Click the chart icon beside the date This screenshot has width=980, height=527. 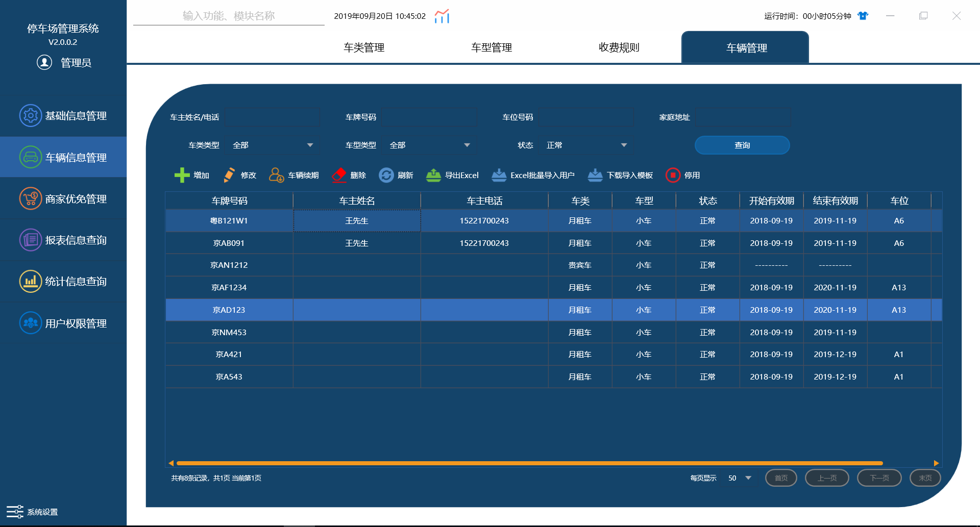[x=442, y=16]
